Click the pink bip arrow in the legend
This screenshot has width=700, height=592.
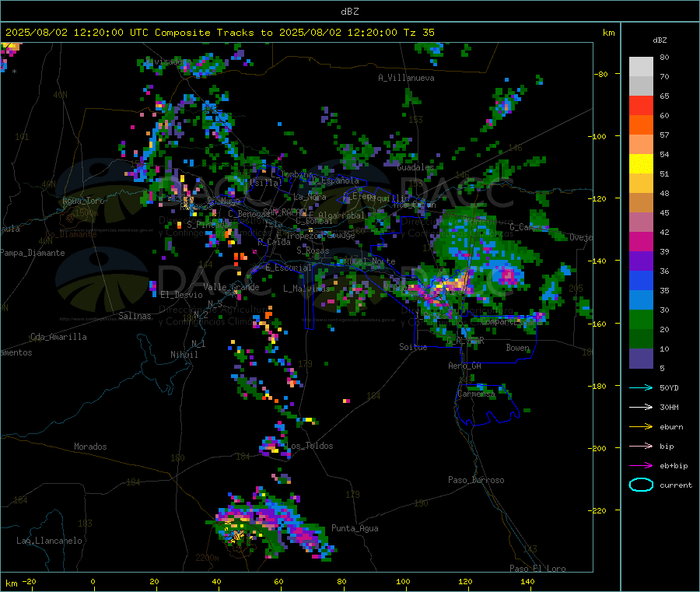[x=641, y=446]
